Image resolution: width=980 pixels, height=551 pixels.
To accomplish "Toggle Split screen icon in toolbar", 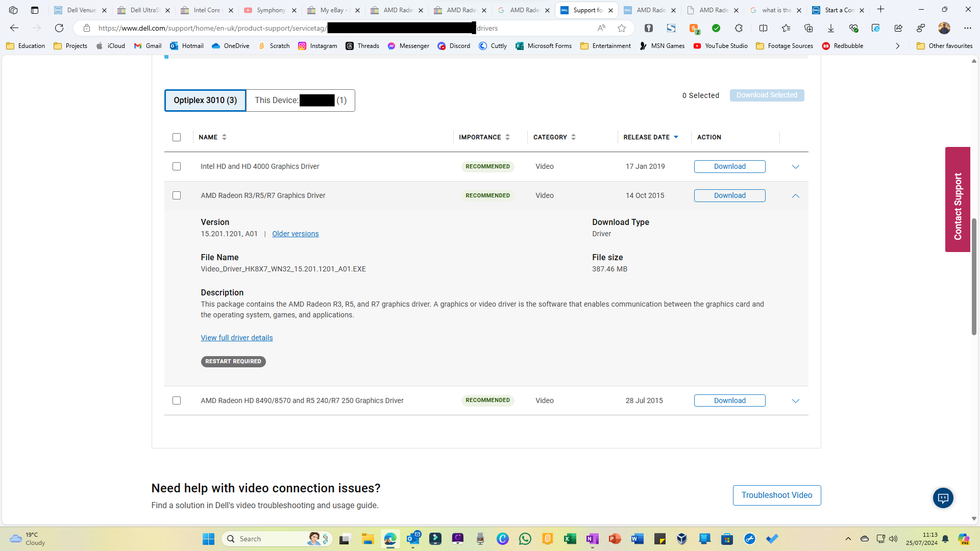I will click(763, 28).
